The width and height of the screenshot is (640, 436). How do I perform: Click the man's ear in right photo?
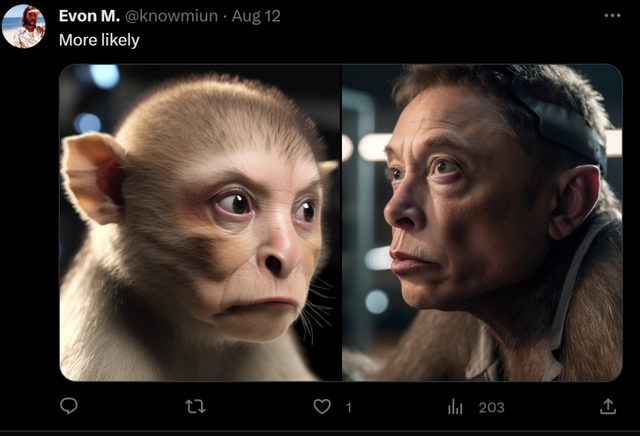coord(575,202)
